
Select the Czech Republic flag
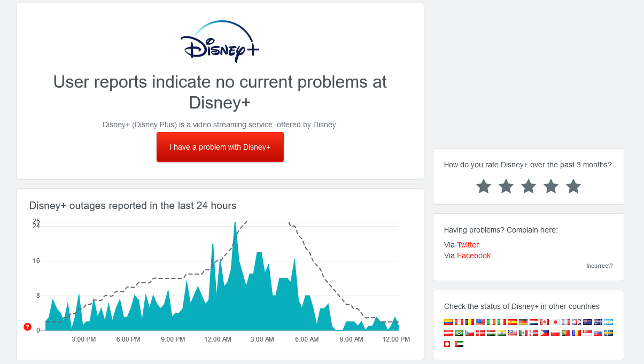(x=470, y=332)
